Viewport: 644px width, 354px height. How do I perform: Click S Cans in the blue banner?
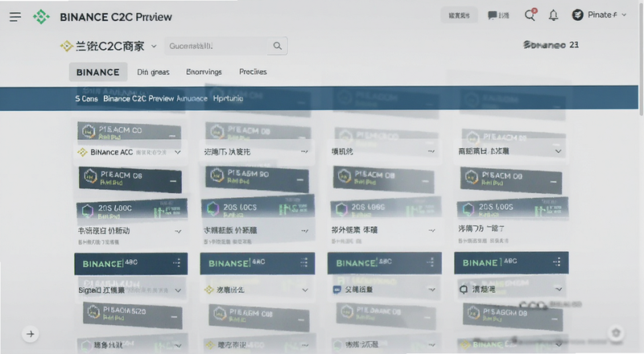click(86, 99)
